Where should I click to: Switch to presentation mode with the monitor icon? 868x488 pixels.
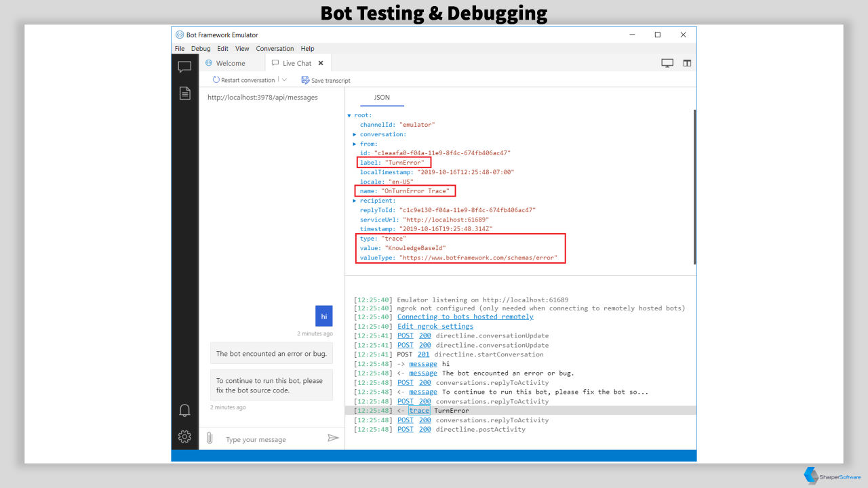(x=667, y=63)
